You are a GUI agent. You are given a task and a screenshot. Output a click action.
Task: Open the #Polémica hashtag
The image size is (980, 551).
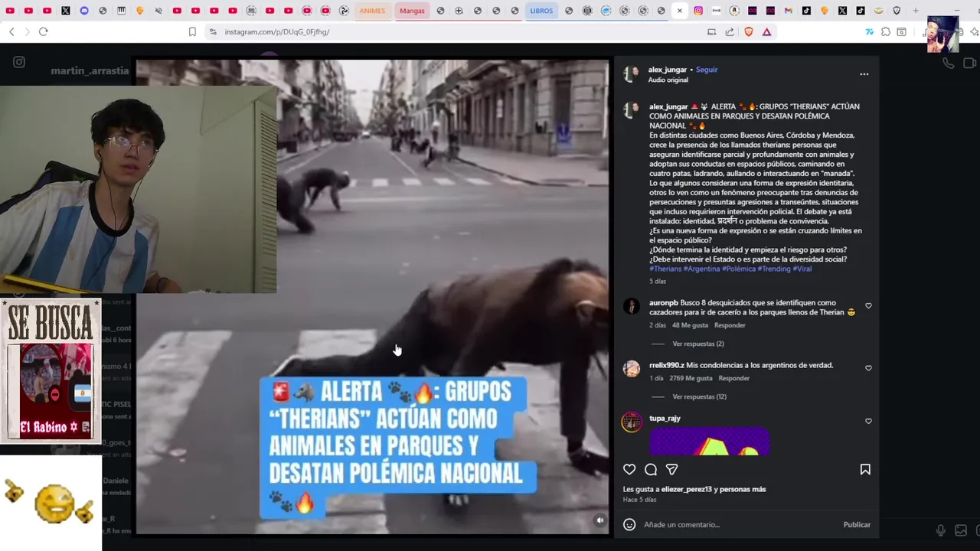[x=739, y=269]
